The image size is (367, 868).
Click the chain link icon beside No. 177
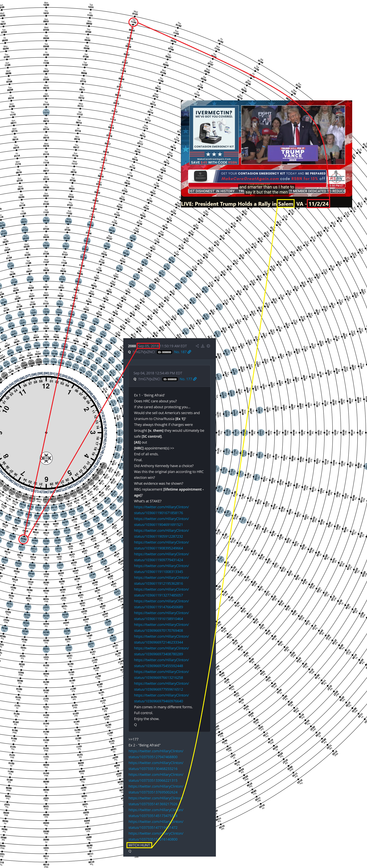tap(195, 379)
